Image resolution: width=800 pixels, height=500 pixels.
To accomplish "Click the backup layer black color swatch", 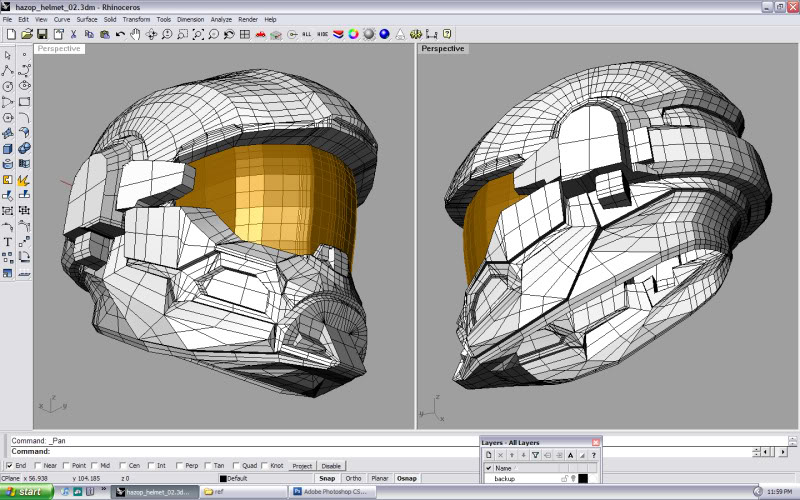I will click(583, 479).
